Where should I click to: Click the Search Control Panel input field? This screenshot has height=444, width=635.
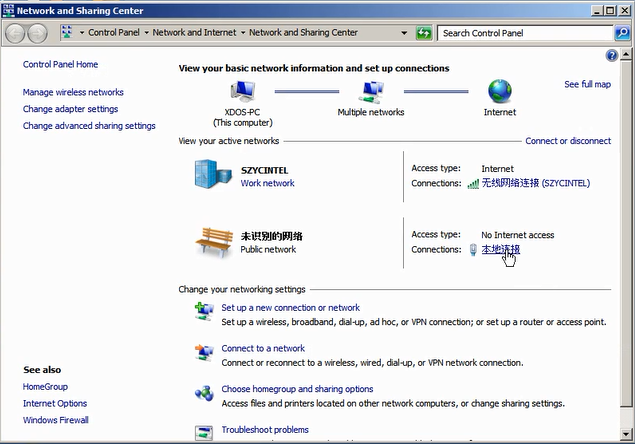click(x=526, y=33)
